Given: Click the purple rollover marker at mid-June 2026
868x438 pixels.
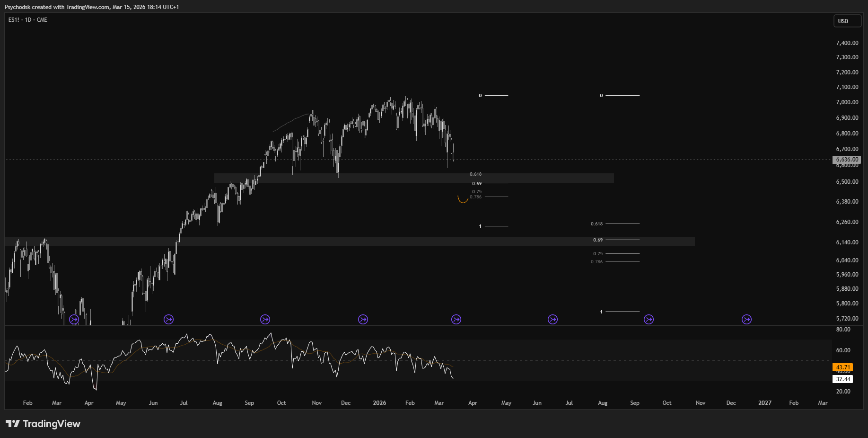Looking at the screenshot, I should (x=552, y=320).
